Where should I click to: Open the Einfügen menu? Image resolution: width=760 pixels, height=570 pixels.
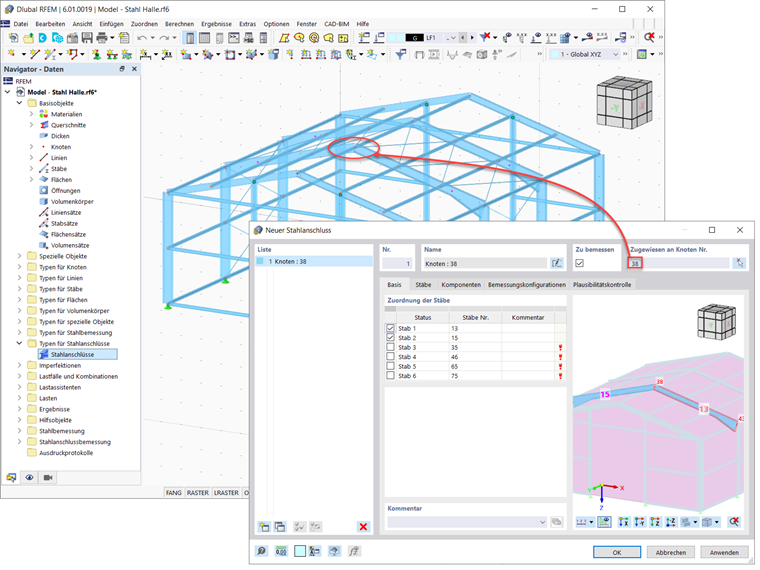click(111, 24)
